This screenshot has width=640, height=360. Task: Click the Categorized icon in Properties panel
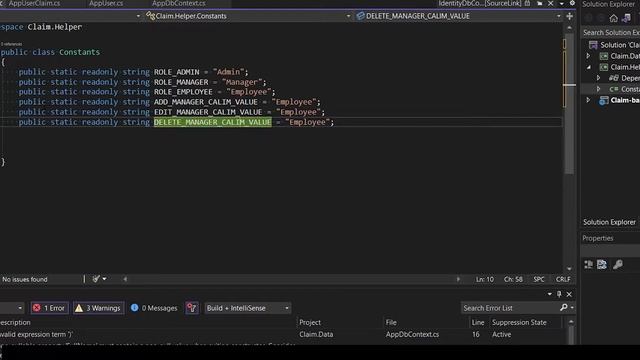(589, 264)
